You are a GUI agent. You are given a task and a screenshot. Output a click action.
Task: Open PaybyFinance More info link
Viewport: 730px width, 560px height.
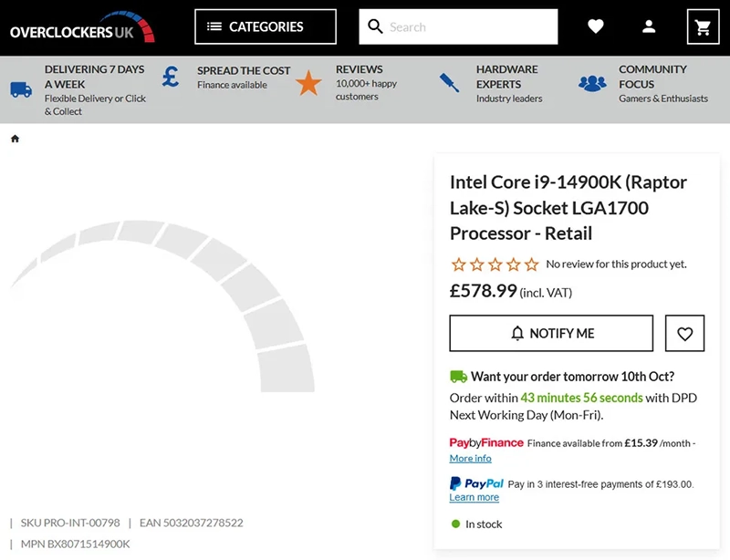pyautogui.click(x=470, y=459)
